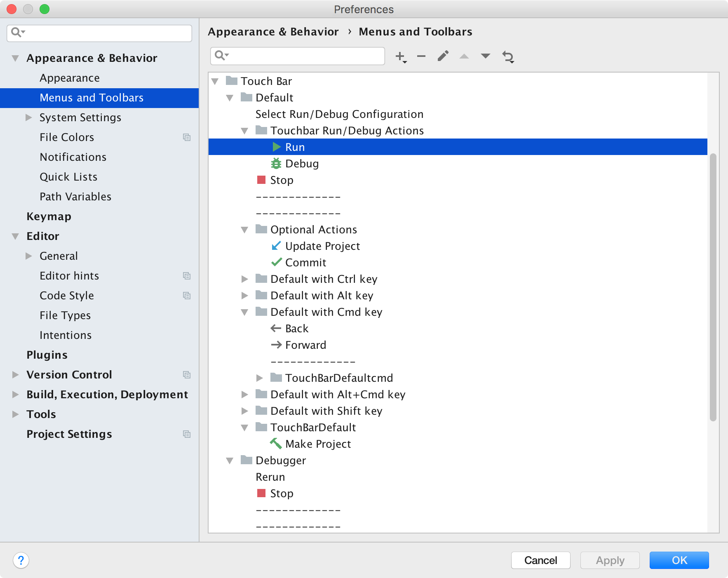Collapse the Appearance & Behavior section
The height and width of the screenshot is (578, 728).
pos(15,58)
